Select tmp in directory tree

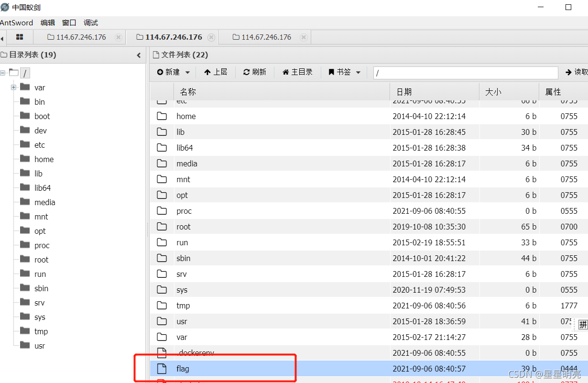[41, 331]
